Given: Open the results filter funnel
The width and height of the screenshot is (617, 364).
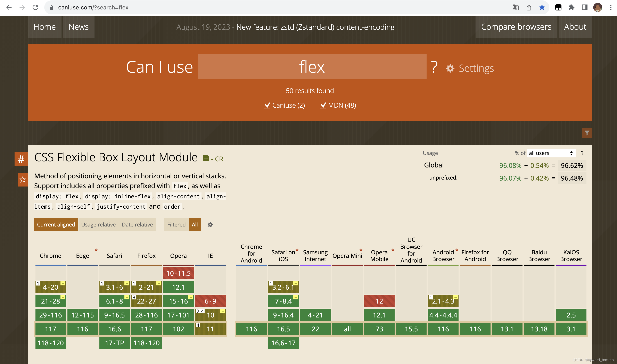Looking at the screenshot, I should pyautogui.click(x=587, y=133).
